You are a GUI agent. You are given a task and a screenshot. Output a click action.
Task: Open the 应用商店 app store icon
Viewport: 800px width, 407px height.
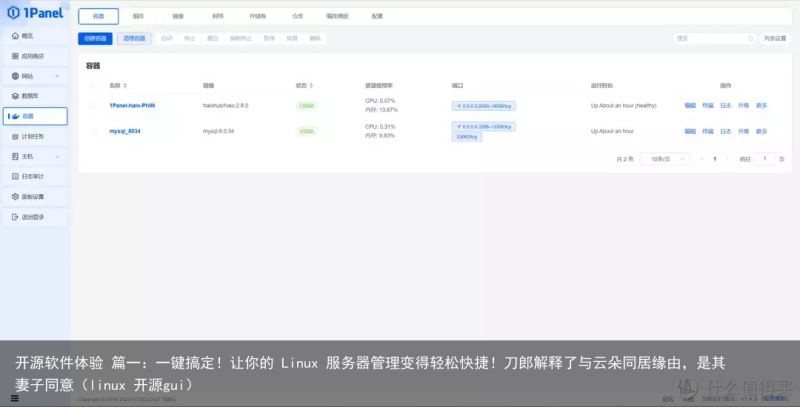click(x=15, y=56)
